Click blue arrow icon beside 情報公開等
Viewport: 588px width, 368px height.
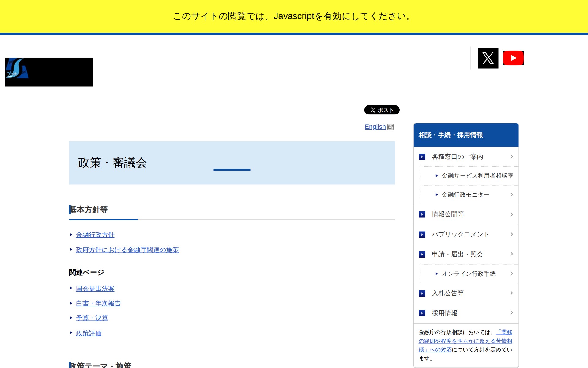[422, 214]
